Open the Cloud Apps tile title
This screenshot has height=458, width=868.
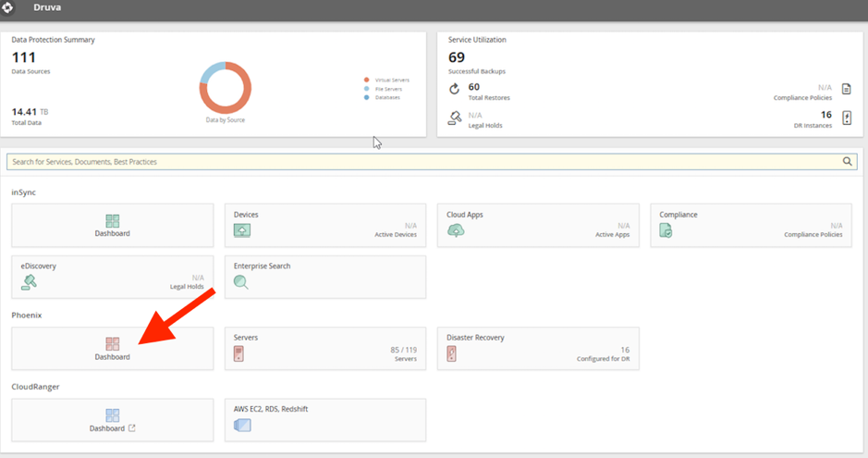[465, 215]
